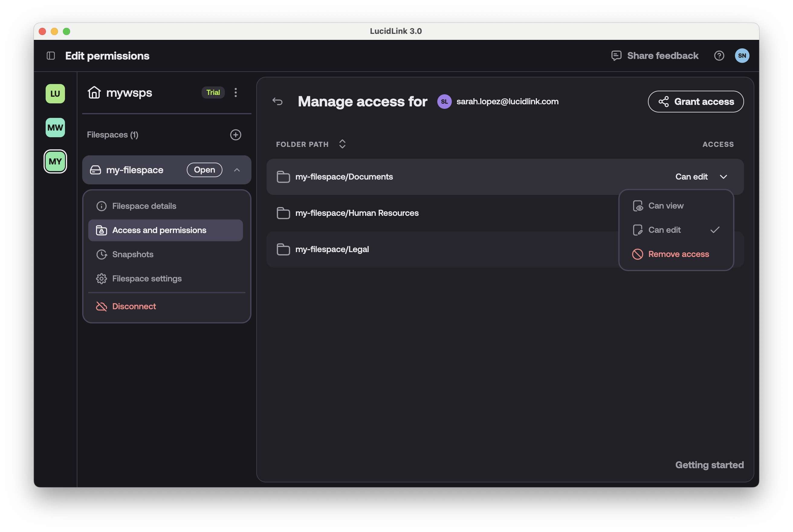The image size is (793, 532).
Task: Click the ACCESS column header
Action: click(718, 144)
